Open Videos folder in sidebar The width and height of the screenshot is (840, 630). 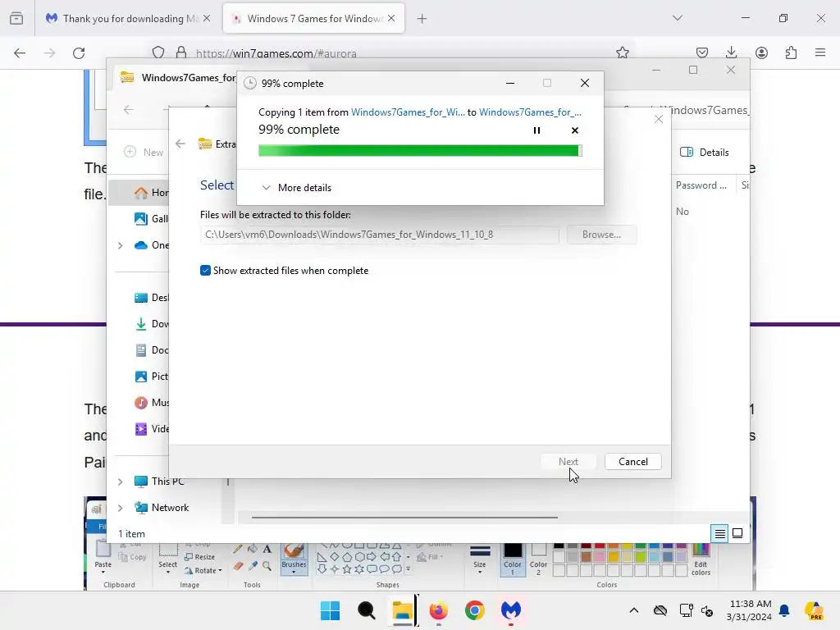pos(152,428)
